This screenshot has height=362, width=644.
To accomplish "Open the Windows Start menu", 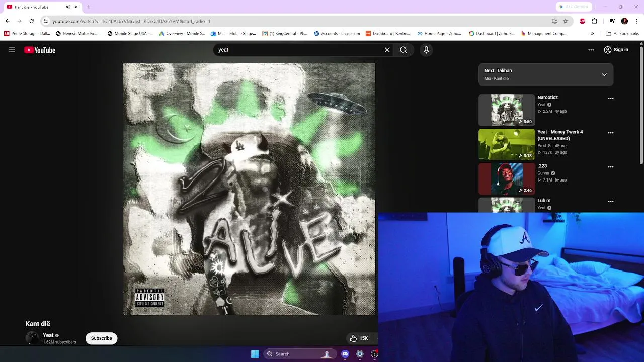I will click(x=255, y=354).
